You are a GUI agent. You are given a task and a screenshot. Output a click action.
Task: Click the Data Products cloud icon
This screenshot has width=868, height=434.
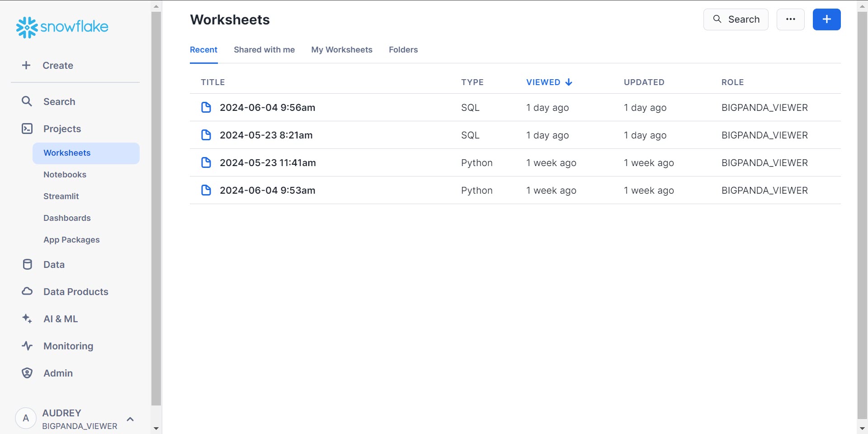pos(27,291)
